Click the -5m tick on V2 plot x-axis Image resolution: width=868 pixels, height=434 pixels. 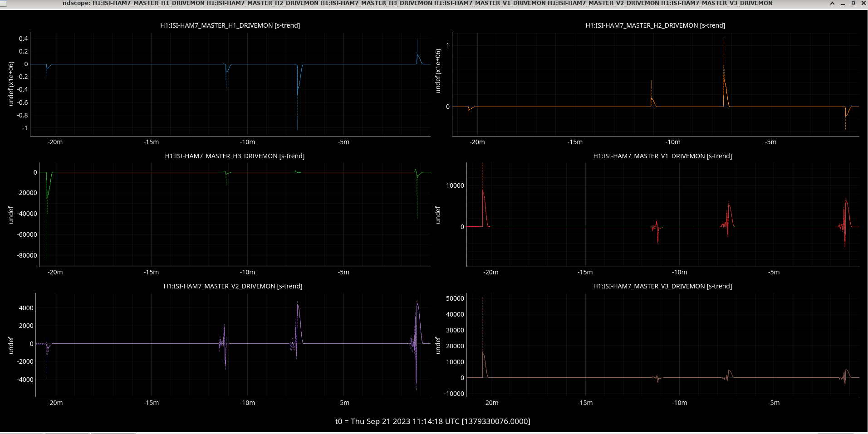(x=343, y=403)
